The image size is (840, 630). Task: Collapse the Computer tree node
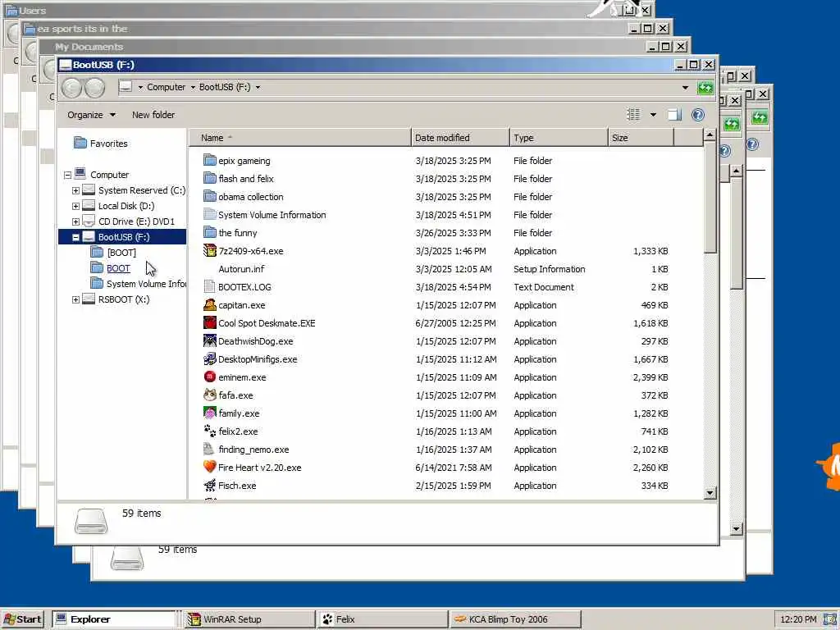pos(67,176)
